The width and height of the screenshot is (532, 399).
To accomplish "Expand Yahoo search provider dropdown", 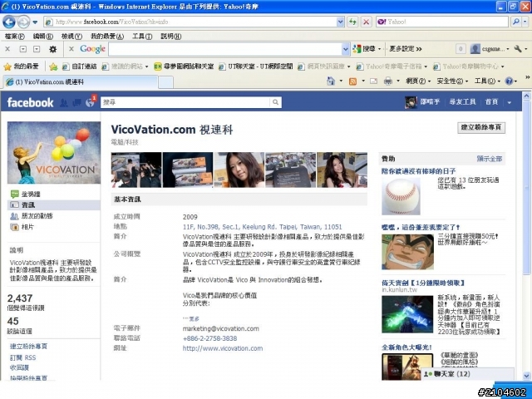I will click(525, 22).
